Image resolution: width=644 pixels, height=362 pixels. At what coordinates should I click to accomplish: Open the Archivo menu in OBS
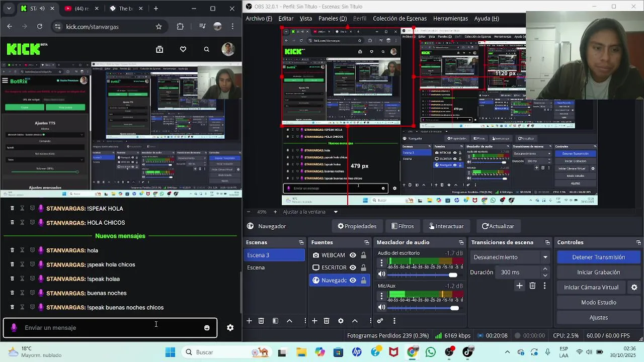259,19
